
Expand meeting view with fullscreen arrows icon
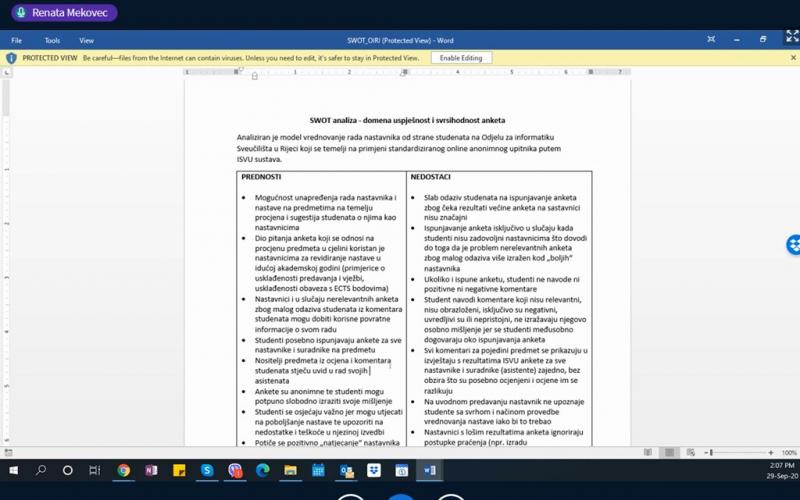pos(792,36)
